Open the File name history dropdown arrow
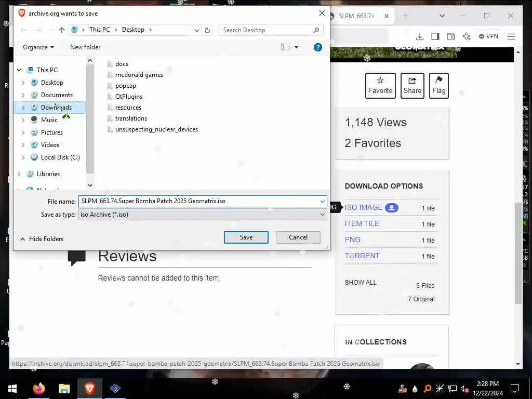The height and width of the screenshot is (399, 532). pos(322,201)
